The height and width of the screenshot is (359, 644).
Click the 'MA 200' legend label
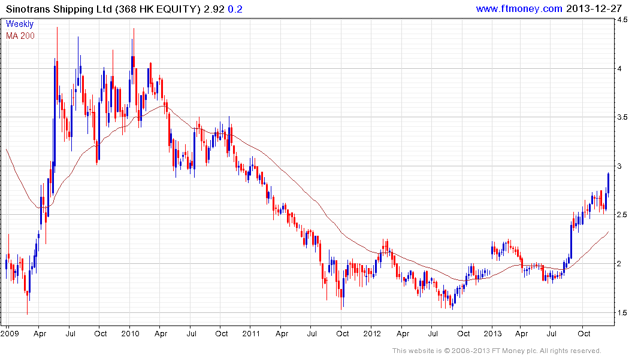pos(20,36)
